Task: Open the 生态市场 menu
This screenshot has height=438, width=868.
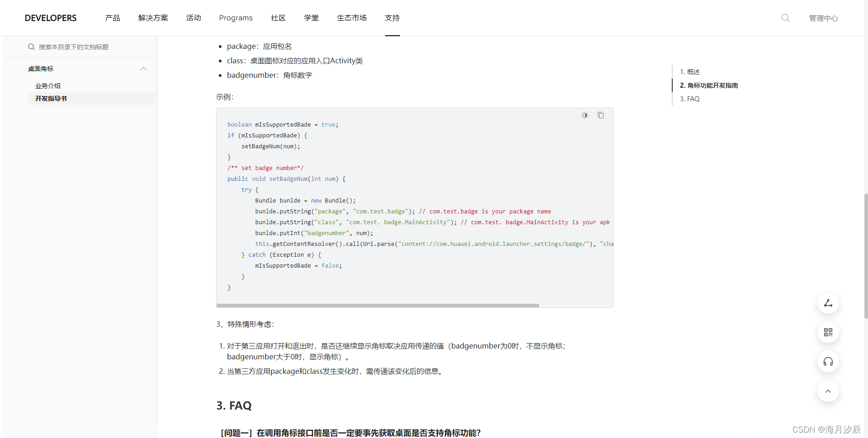Action: coord(352,18)
